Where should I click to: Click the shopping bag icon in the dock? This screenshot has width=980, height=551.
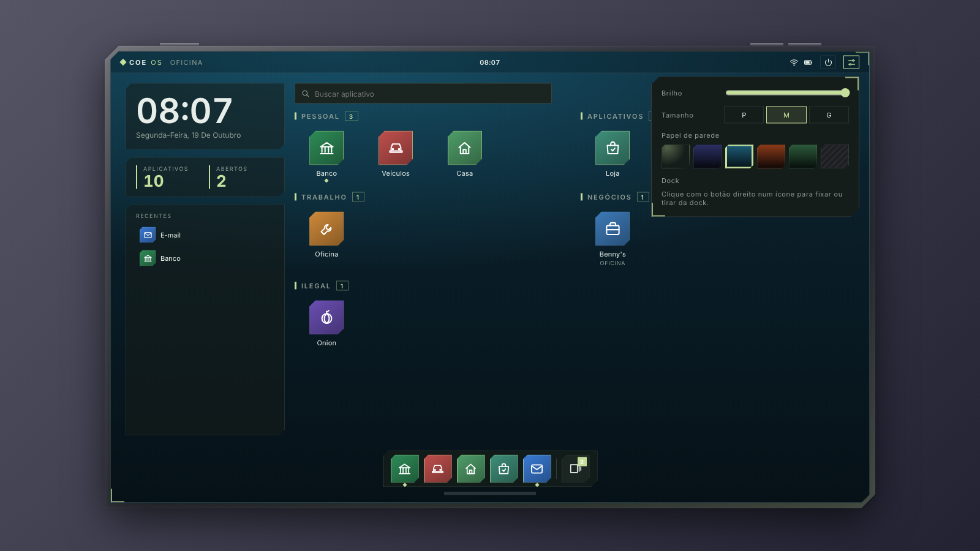pyautogui.click(x=504, y=469)
